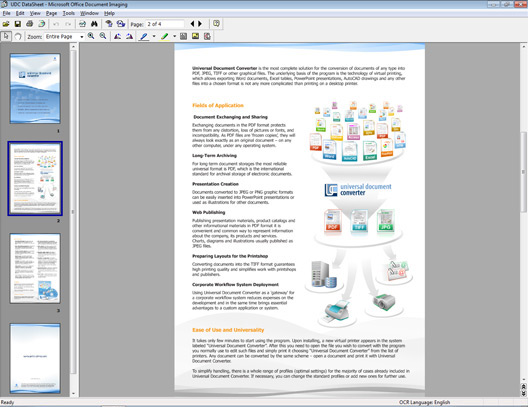Open the Tools menu
This screenshot has height=407, width=528.
[69, 13]
